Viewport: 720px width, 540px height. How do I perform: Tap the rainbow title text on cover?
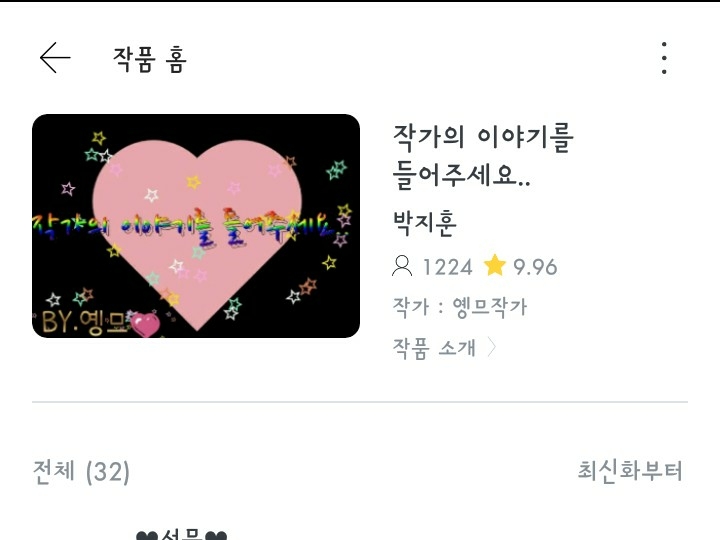[182, 227]
